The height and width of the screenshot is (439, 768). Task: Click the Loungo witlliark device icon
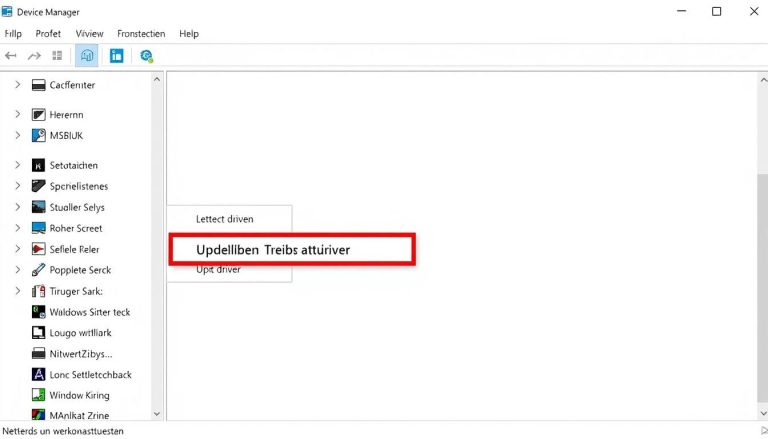(x=39, y=333)
